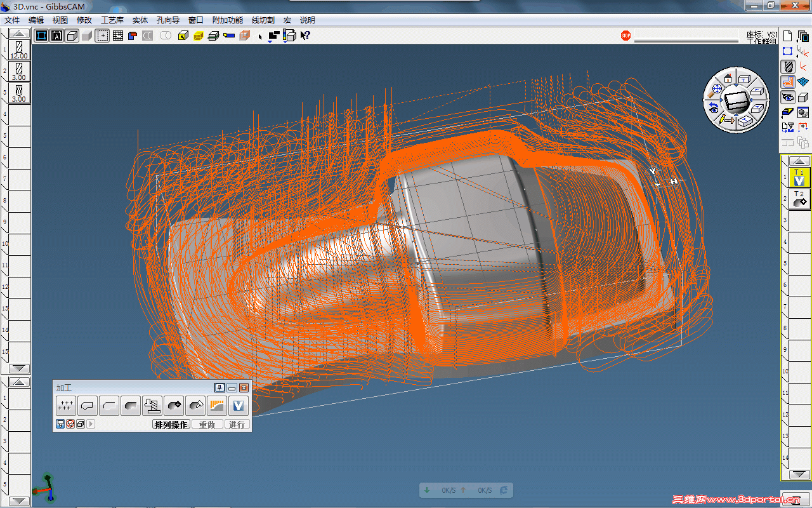Toggle the eye visibility button in right palette
The height and width of the screenshot is (508, 812).
click(788, 97)
